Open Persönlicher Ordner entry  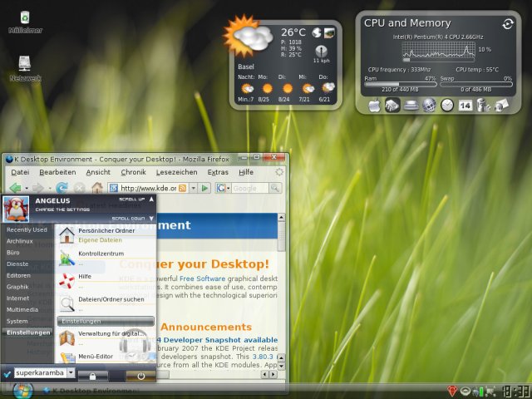tap(106, 234)
